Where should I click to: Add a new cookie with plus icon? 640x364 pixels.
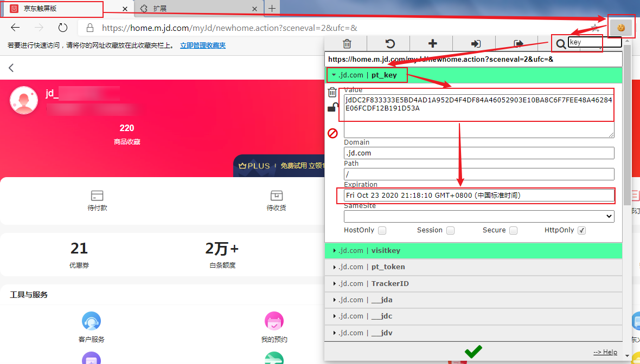(x=432, y=44)
